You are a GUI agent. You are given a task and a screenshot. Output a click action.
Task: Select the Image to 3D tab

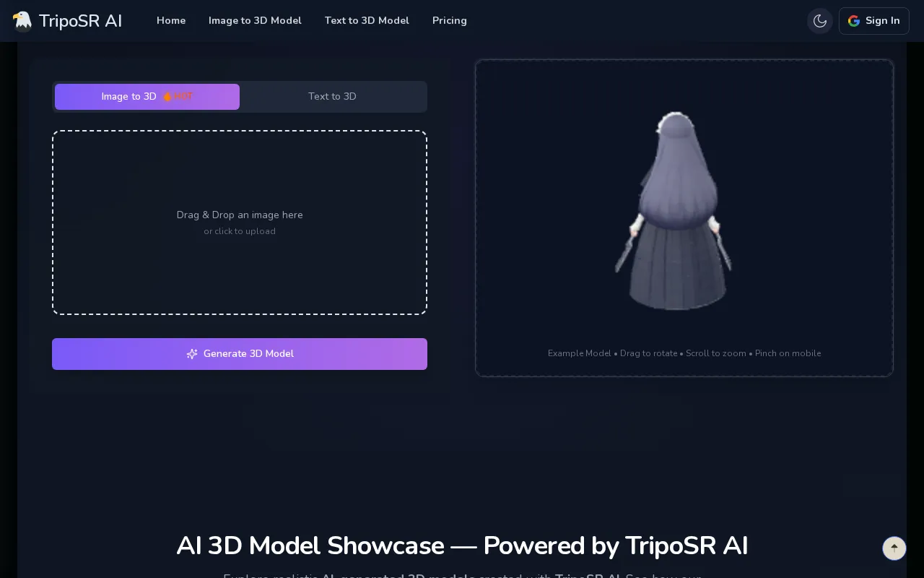[147, 97]
